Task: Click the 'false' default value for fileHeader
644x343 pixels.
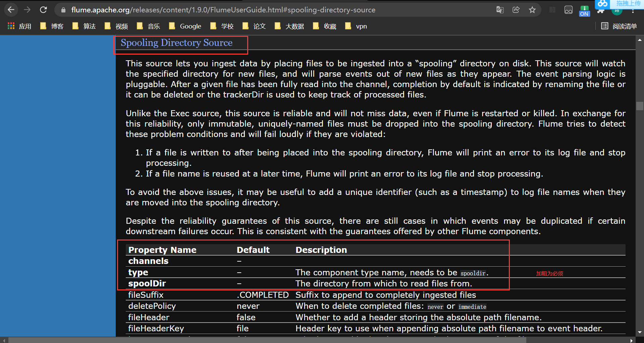Action: point(246,317)
